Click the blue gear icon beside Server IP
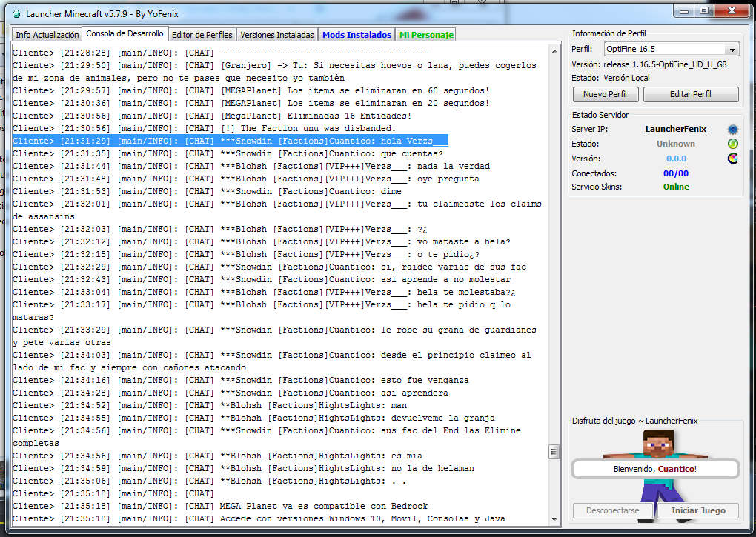756x537 pixels. (733, 130)
